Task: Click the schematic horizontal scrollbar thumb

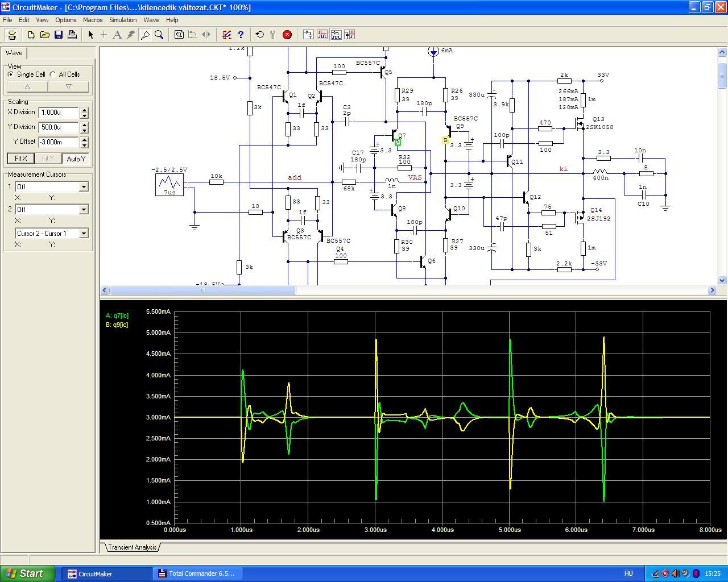Action: pyautogui.click(x=202, y=290)
